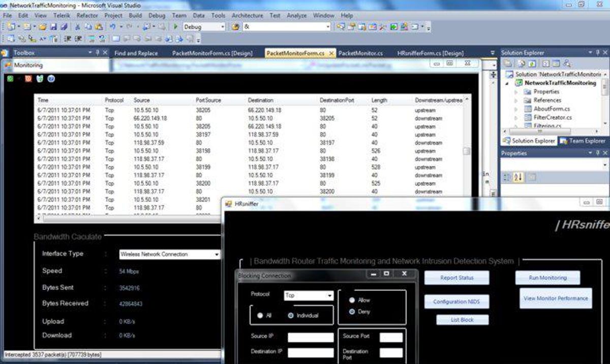Click the New Project toolbar icon
The height and width of the screenshot is (364, 610).
click(x=11, y=27)
